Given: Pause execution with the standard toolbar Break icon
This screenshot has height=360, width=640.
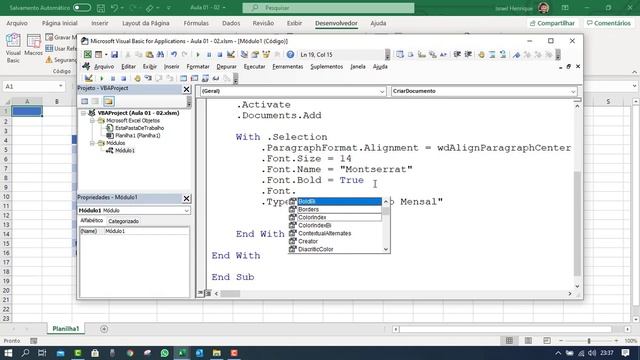Looking at the screenshot, I should (209, 54).
